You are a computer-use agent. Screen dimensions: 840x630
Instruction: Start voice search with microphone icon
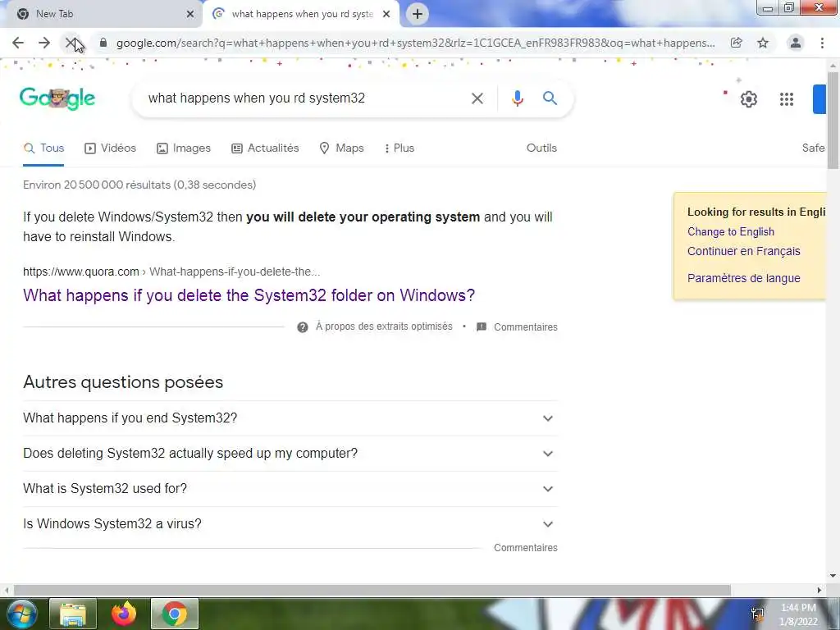(518, 98)
